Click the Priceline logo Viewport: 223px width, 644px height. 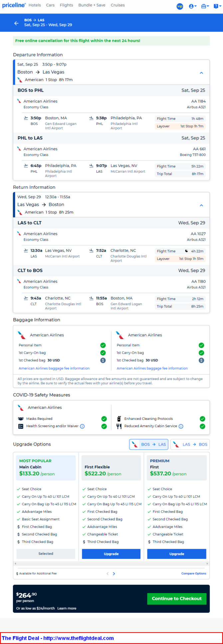pos(14,5)
